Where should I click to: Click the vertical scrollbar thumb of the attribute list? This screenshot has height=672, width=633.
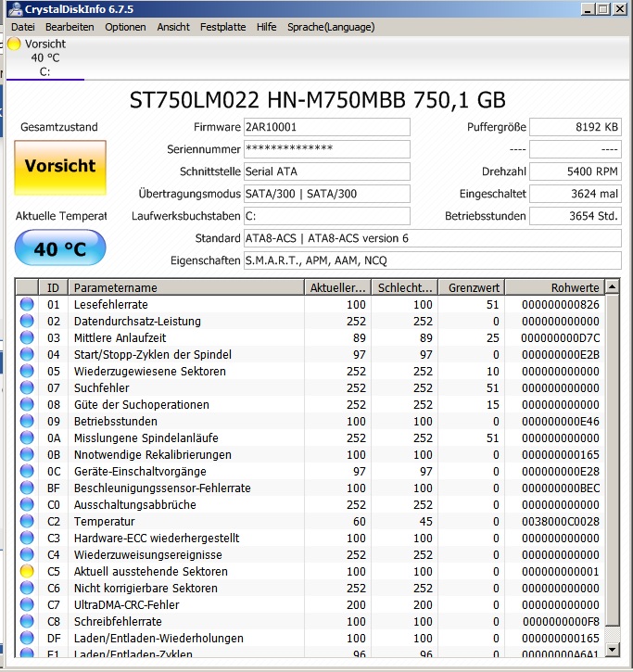pos(613,460)
